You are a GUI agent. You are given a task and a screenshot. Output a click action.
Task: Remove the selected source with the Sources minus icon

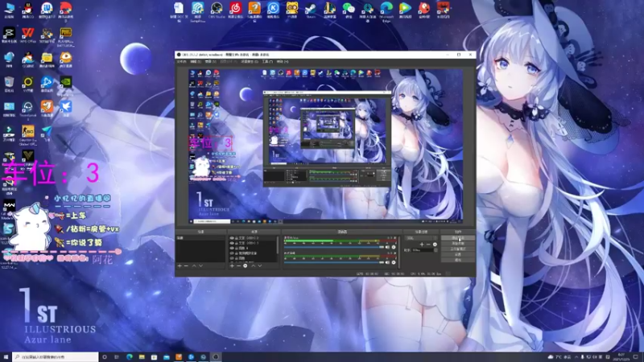(x=238, y=266)
